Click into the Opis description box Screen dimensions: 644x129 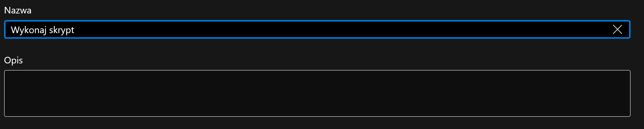[x=317, y=93]
